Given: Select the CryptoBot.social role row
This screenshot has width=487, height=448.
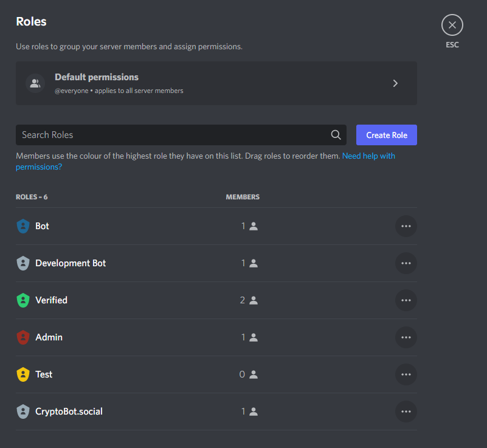Looking at the screenshot, I should click(x=216, y=412).
